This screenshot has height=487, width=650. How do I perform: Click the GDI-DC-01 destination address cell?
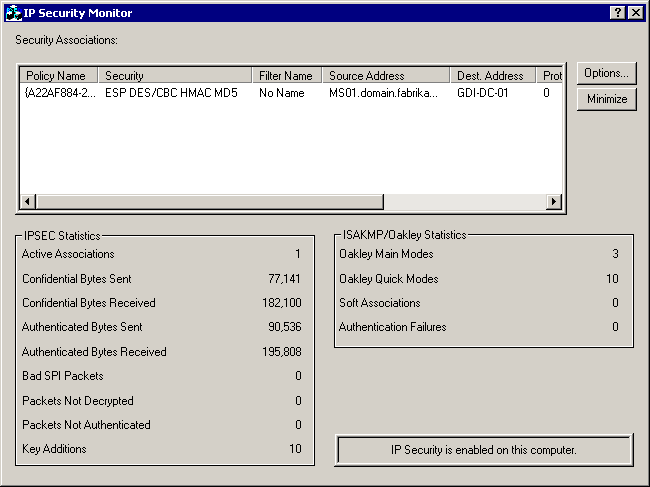point(483,93)
